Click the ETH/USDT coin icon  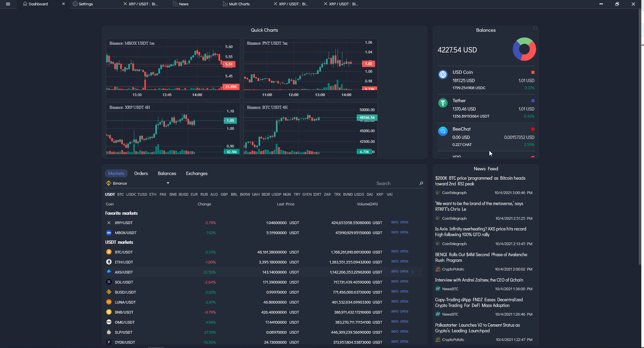(109, 262)
